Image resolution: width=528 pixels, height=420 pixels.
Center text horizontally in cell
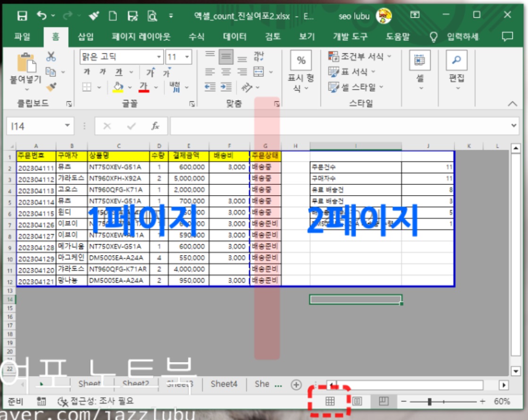(226, 72)
